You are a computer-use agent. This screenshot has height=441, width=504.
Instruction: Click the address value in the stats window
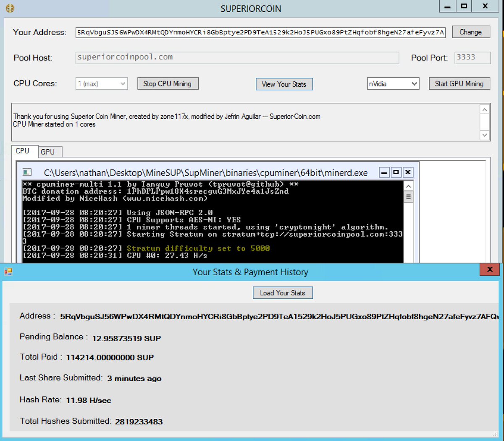pyautogui.click(x=279, y=317)
